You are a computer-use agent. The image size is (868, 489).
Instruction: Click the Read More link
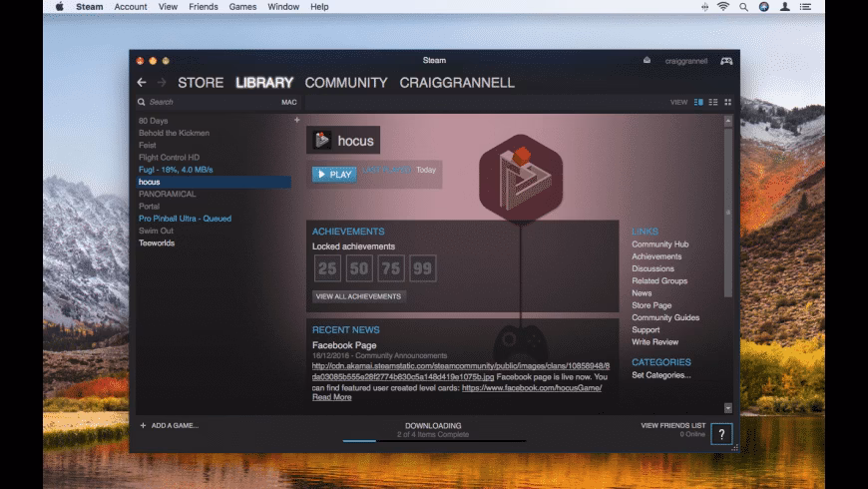pyautogui.click(x=331, y=397)
